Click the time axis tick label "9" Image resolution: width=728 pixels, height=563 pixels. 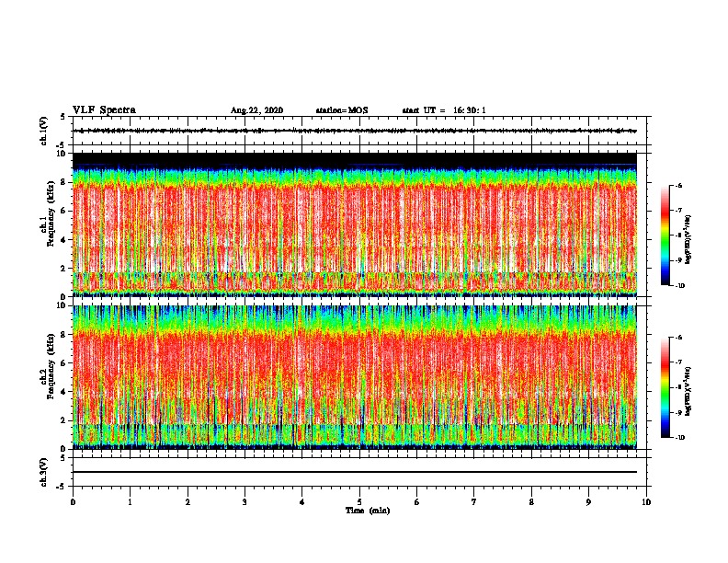588,502
